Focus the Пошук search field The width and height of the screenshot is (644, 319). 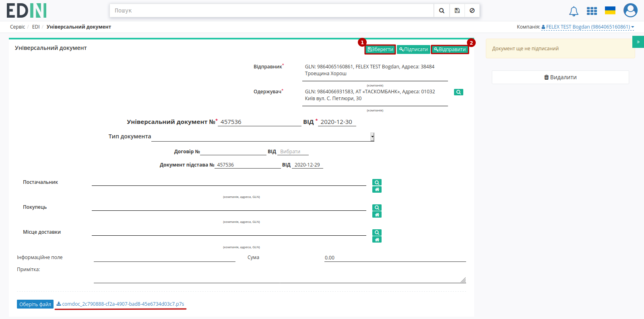[x=272, y=10]
